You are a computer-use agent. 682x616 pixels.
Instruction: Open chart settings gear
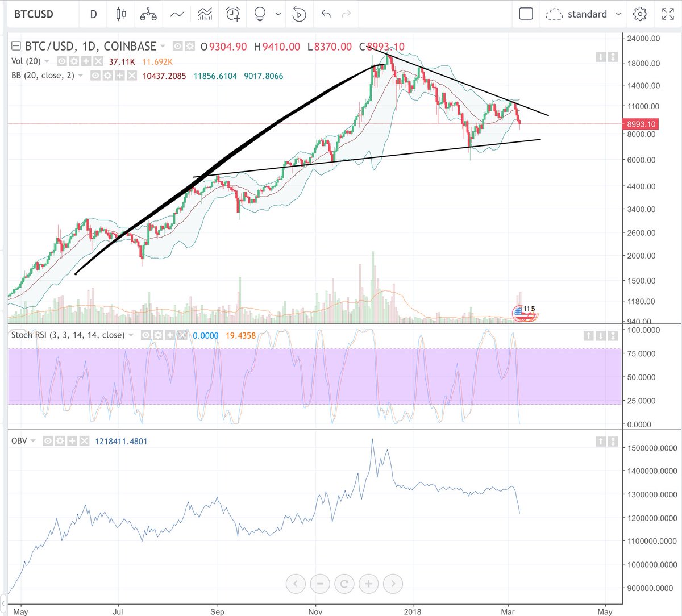tap(639, 14)
